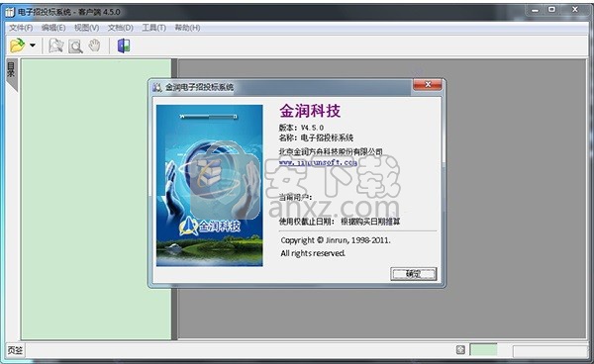Click the 确定 button in dialog
Image resolution: width=594 pixels, height=364 pixels.
tap(413, 274)
